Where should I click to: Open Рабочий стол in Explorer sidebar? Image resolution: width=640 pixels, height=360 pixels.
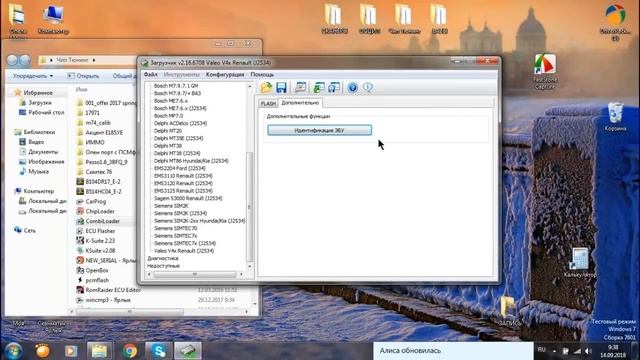[x=46, y=113]
